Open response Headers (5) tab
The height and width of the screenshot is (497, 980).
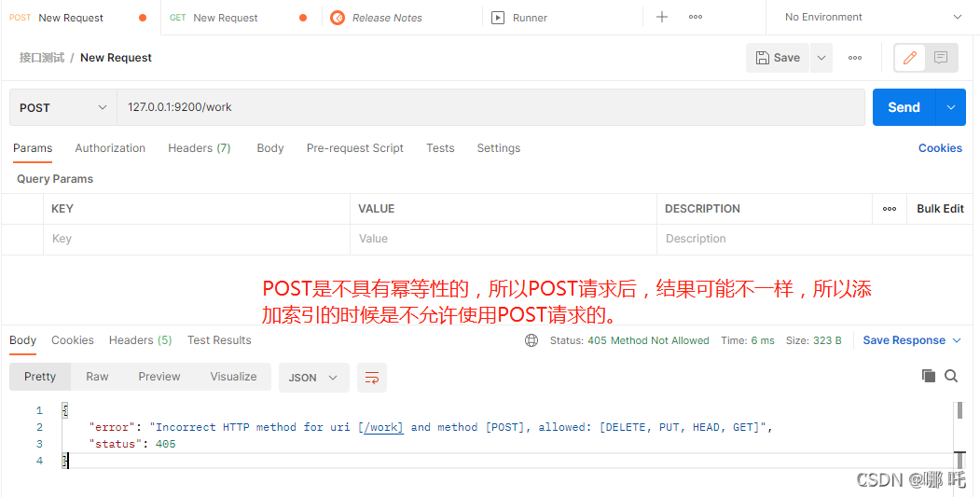tap(140, 340)
